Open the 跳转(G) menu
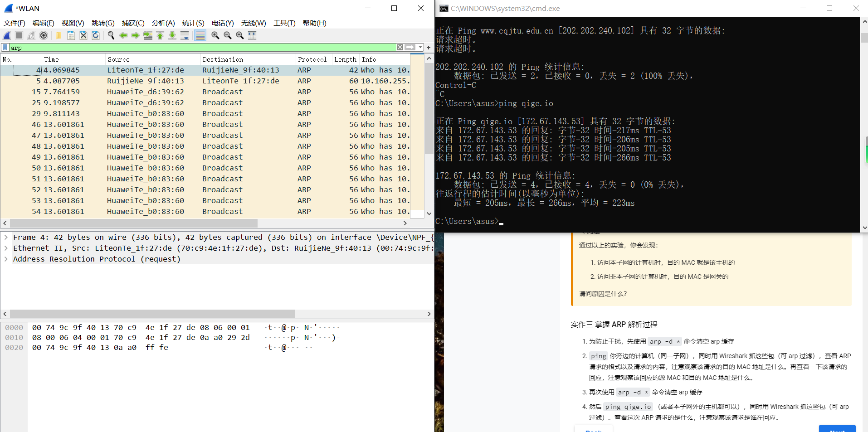 pyautogui.click(x=103, y=23)
